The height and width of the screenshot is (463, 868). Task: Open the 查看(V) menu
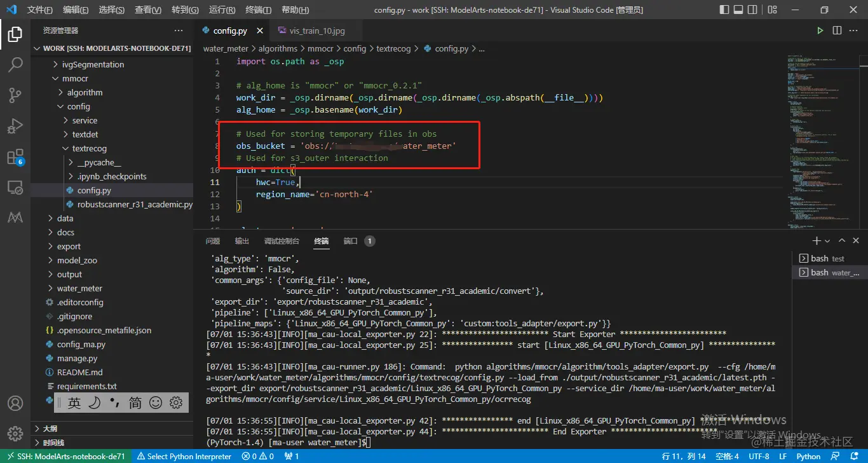coord(148,10)
